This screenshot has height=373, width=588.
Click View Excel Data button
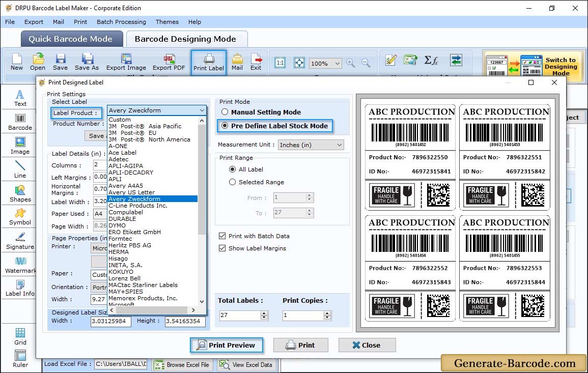tap(247, 364)
